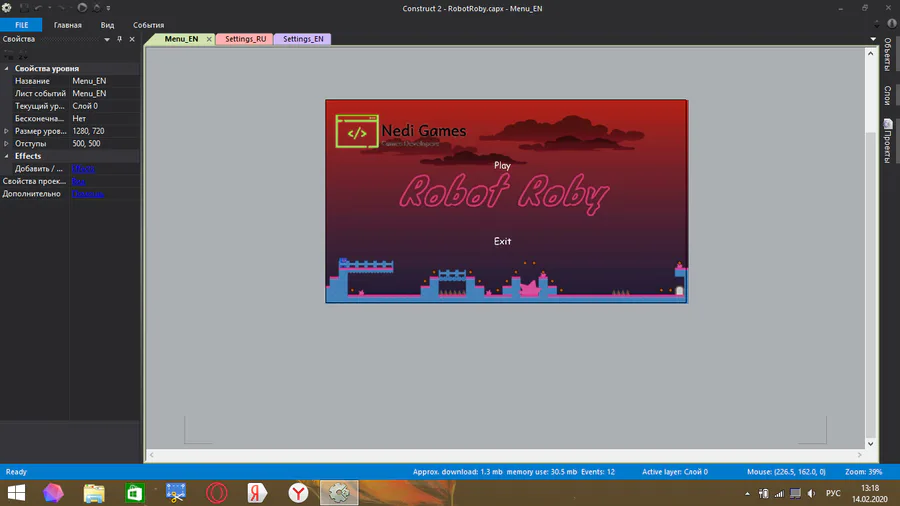Edit the margins value 500, 500
The height and width of the screenshot is (506, 900).
(x=105, y=143)
